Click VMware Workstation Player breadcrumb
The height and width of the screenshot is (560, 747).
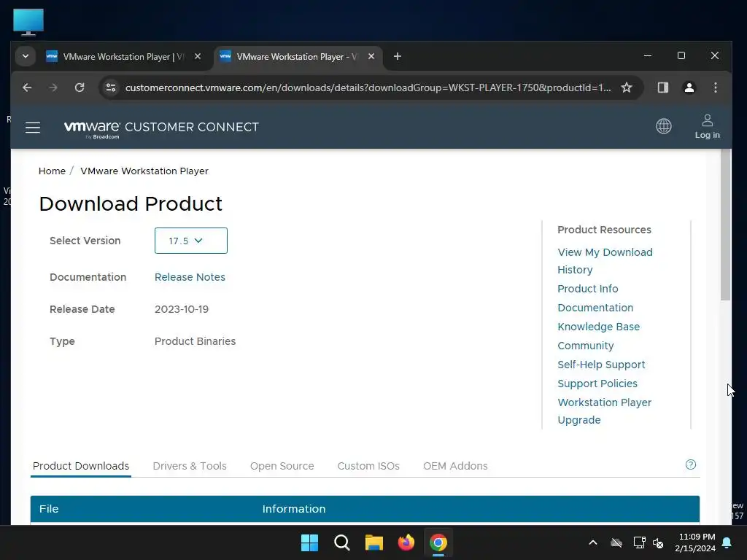coord(144,171)
